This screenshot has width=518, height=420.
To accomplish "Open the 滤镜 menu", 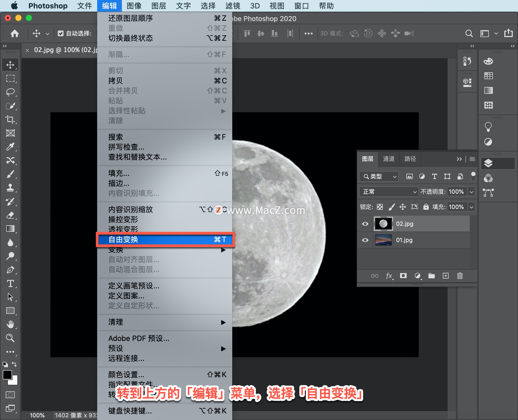I will click(233, 6).
